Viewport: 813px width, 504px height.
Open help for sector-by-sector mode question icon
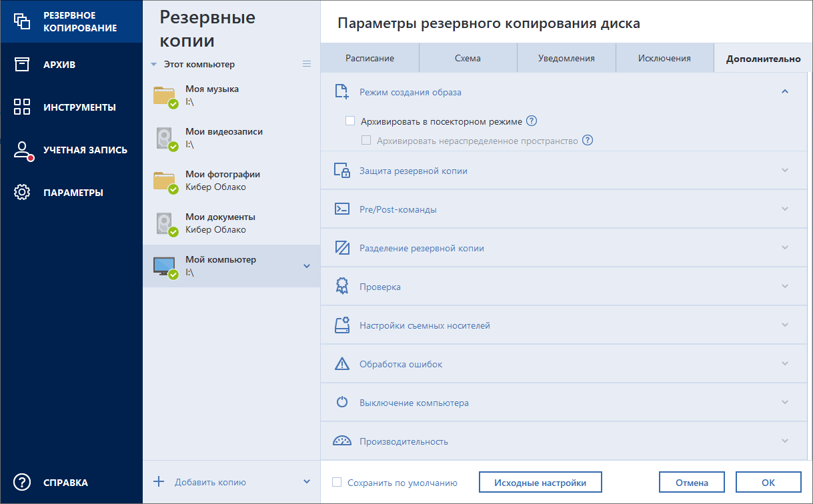tap(532, 121)
